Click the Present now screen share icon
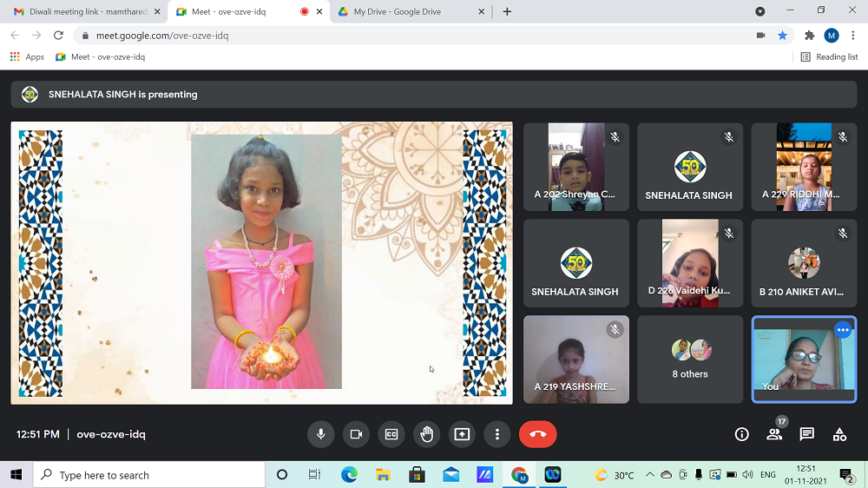Viewport: 868px width, 488px height. pos(462,434)
